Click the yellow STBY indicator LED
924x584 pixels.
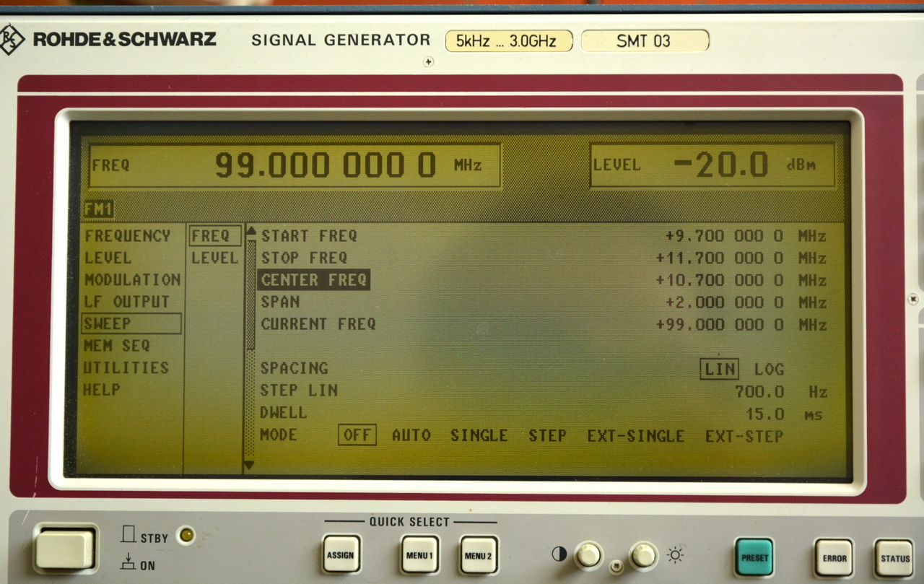tap(186, 535)
